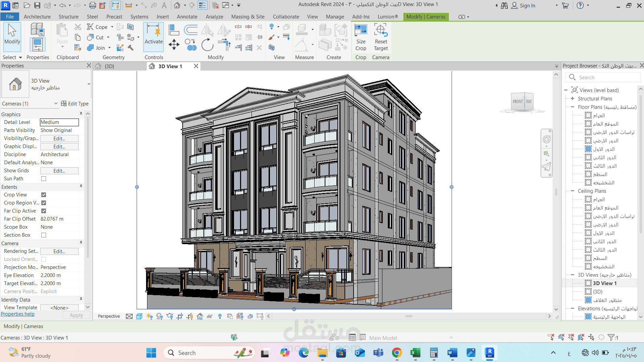Click the Copy tool with two circles
The width and height of the screenshot is (644, 362).
pos(190,45)
